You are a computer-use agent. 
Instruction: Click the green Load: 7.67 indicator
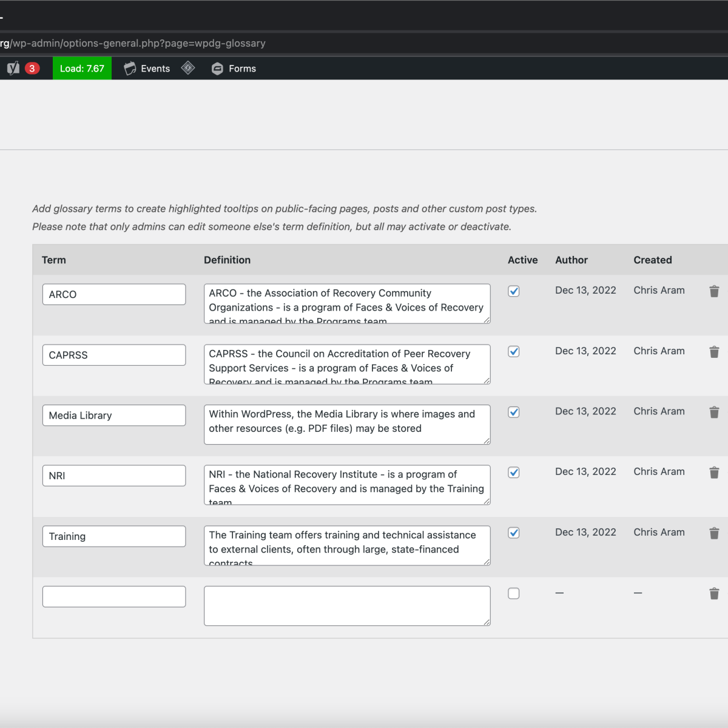82,69
